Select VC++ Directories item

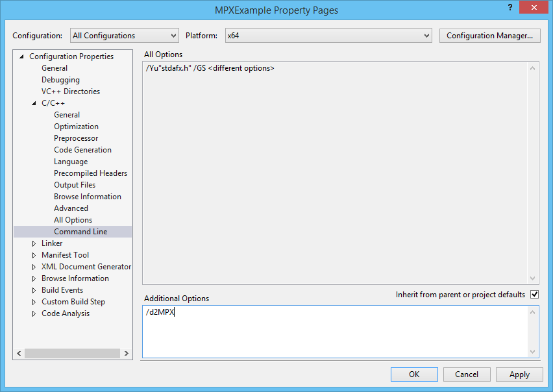coord(70,92)
